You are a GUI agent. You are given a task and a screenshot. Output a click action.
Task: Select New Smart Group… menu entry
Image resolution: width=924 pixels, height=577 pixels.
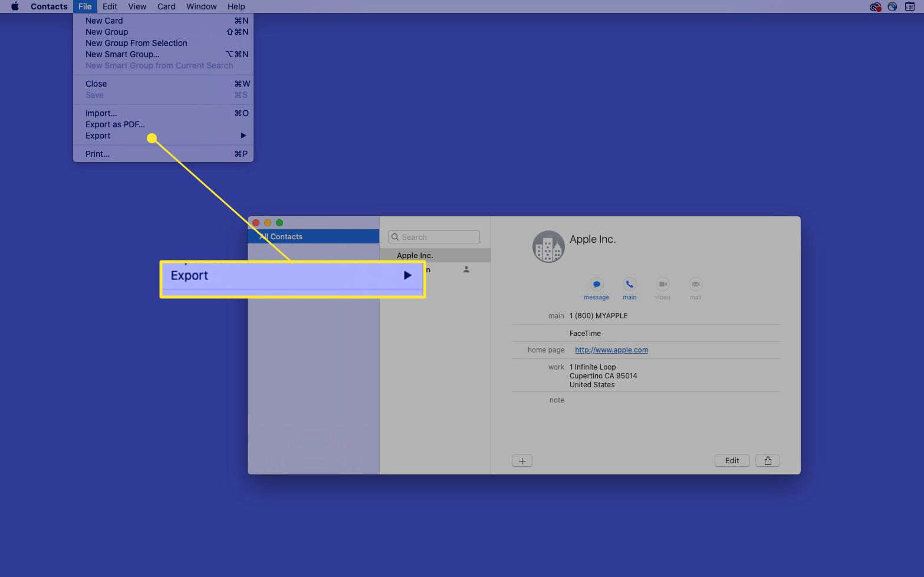click(163, 54)
